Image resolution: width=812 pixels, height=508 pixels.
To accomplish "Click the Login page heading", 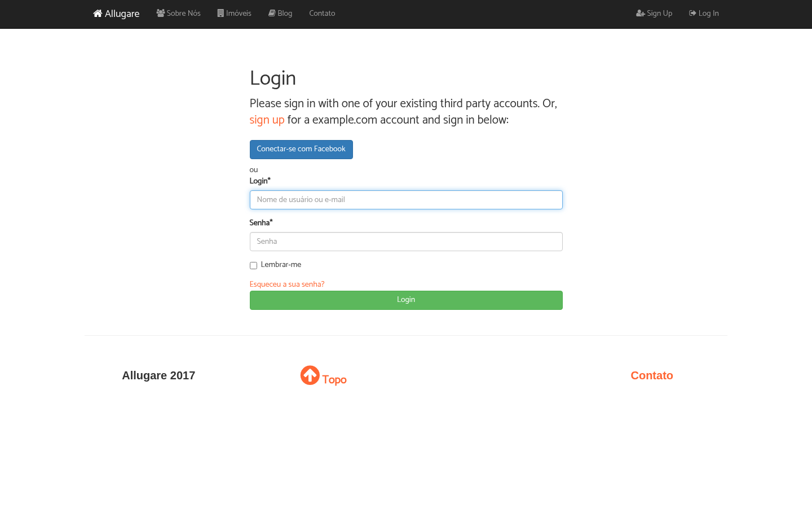I will (273, 78).
